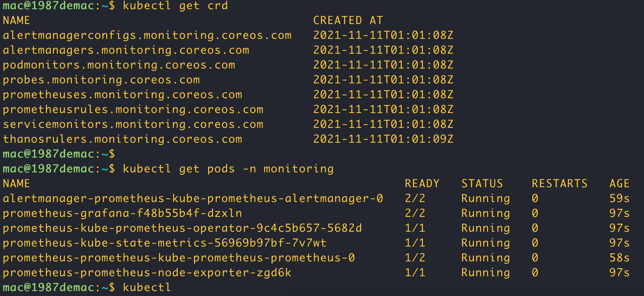Screen dimensions: 644x296
Task: Click timestamp of alertmanagerconfigs CRD row
Action: 383,35
